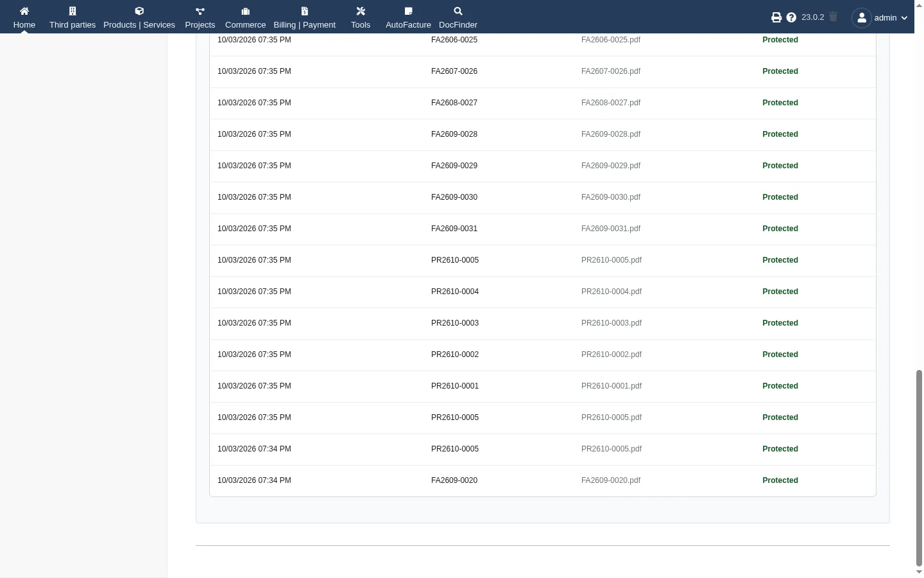Open the Projects menu icon
Viewport: 924px width, 578px height.
(x=200, y=11)
